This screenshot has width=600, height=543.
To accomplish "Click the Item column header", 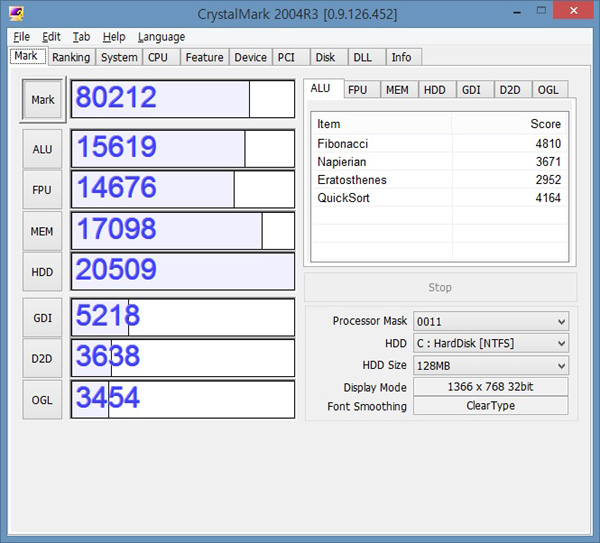I will click(382, 124).
